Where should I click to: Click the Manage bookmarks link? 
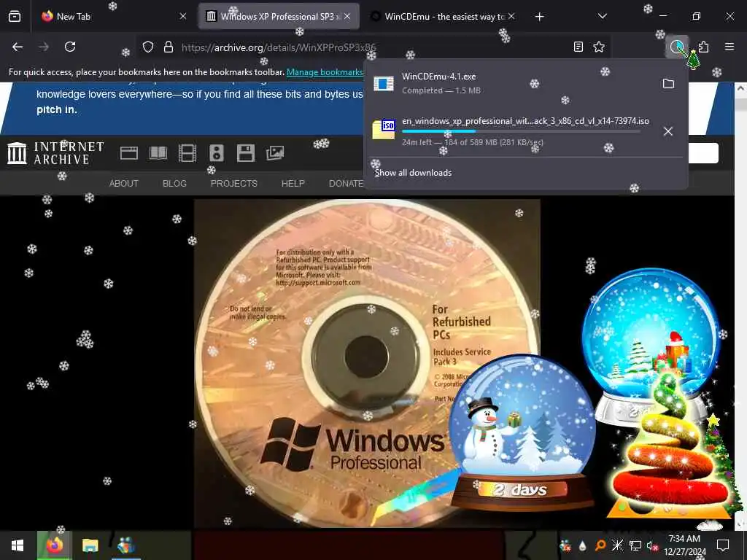click(325, 72)
